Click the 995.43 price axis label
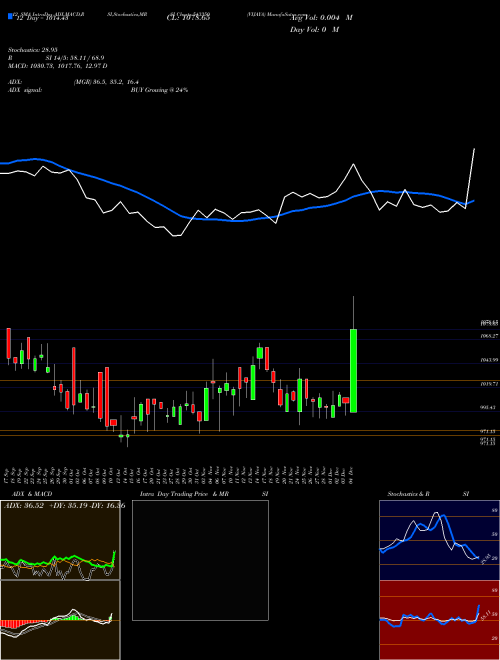 (x=489, y=407)
